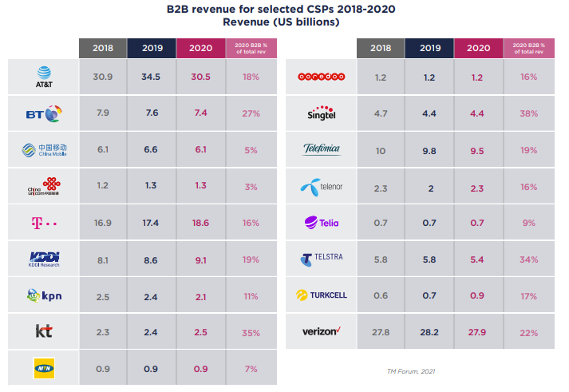Screen dimensions: 569x392
Task: Click Singtel's 38% share cell
Action: 529,113
